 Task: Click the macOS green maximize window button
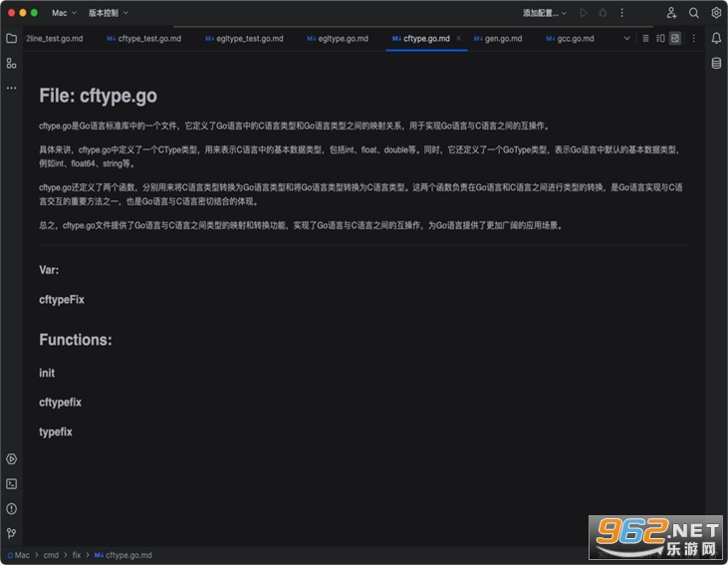(34, 13)
